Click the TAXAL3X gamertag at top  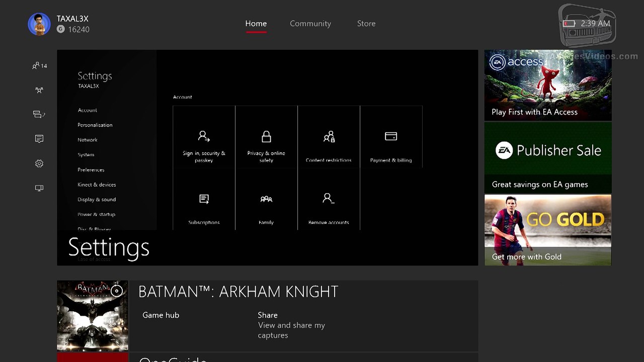coord(72,19)
